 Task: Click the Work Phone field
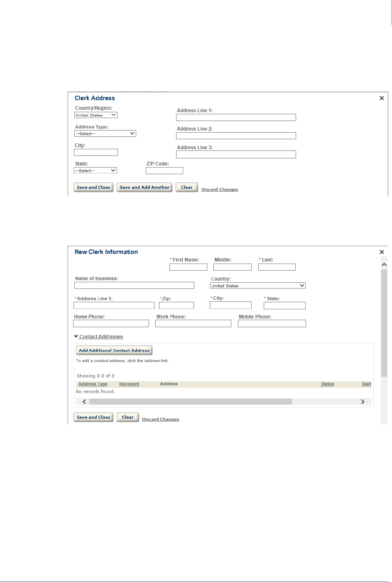tap(193, 323)
